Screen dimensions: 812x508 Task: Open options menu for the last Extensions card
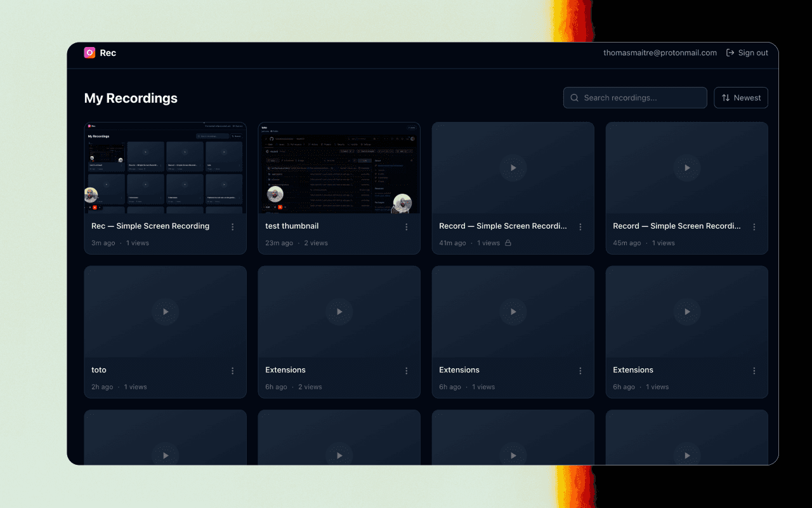click(x=754, y=370)
